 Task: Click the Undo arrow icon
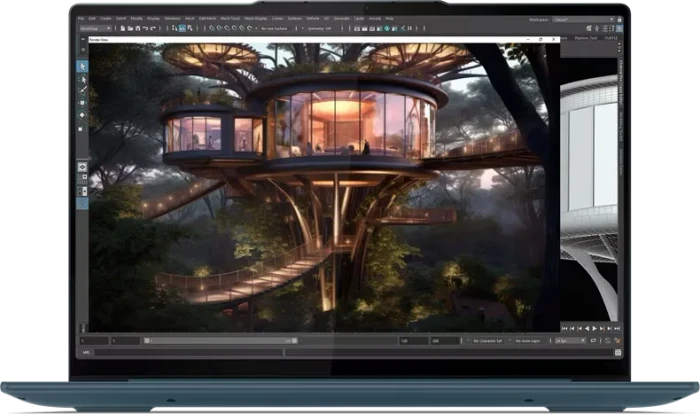pyautogui.click(x=145, y=29)
